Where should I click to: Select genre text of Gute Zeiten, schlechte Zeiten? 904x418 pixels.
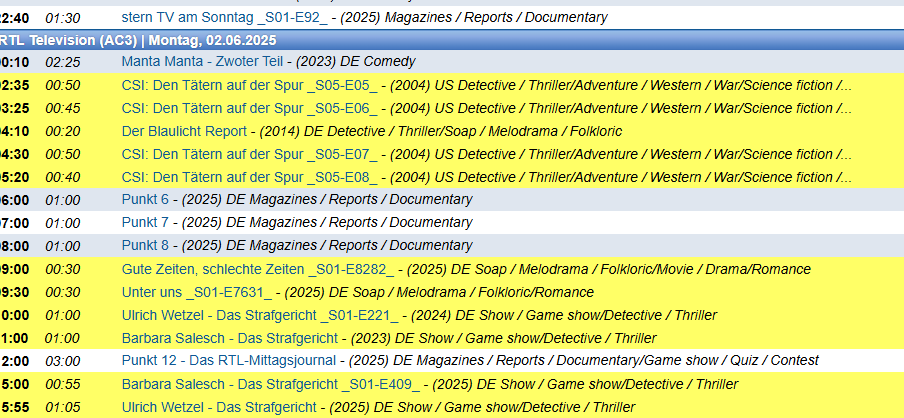[x=609, y=269]
